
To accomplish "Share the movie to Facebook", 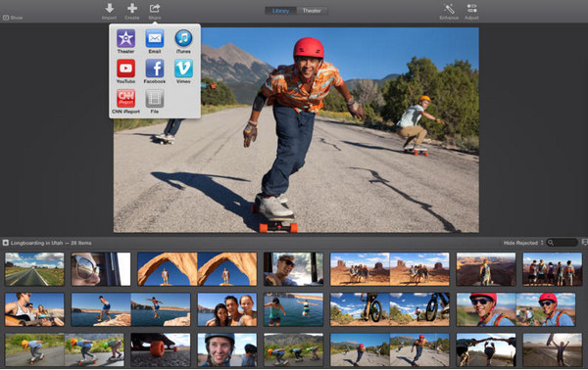I will coord(155,69).
